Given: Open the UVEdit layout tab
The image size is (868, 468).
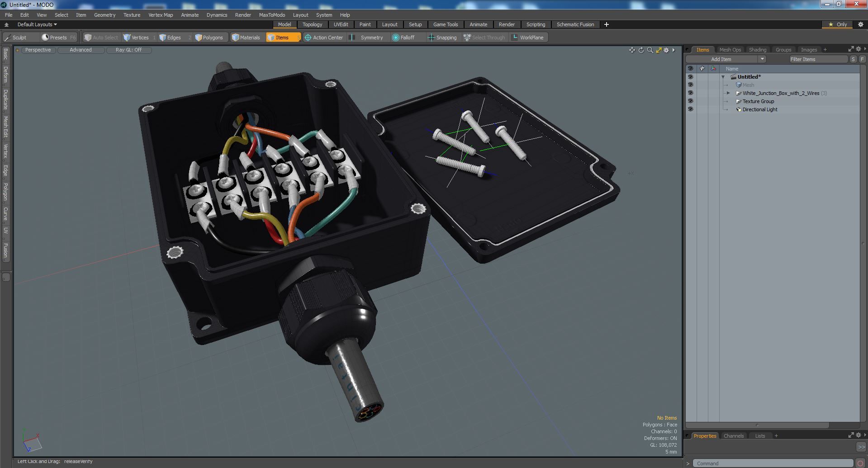Looking at the screenshot, I should [x=341, y=24].
